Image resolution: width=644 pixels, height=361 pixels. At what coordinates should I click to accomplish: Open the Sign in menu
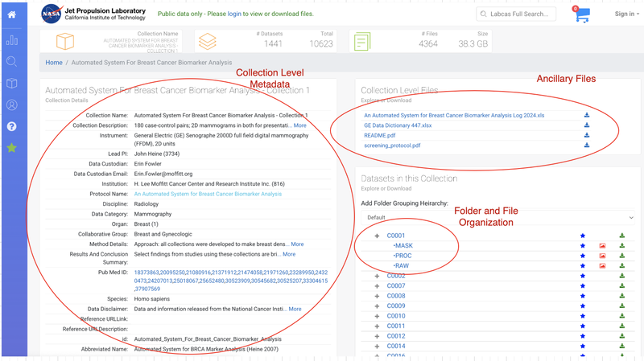point(626,14)
